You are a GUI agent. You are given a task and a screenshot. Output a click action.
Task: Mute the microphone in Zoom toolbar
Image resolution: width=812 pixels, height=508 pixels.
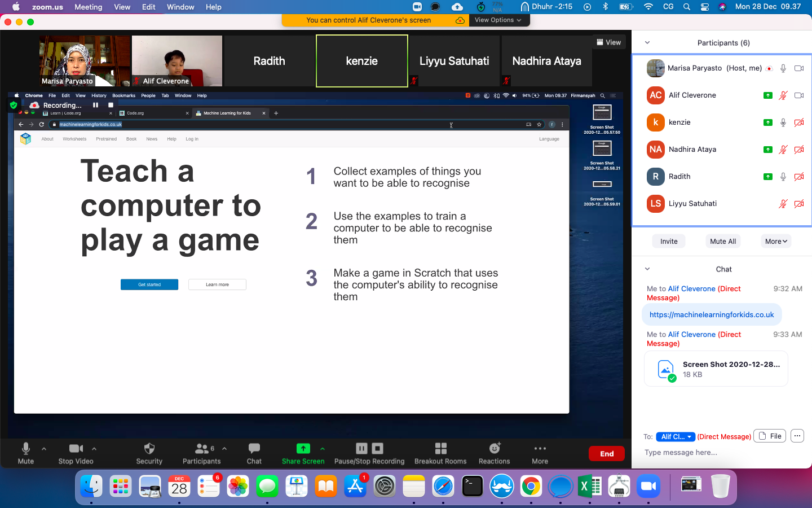click(x=26, y=453)
